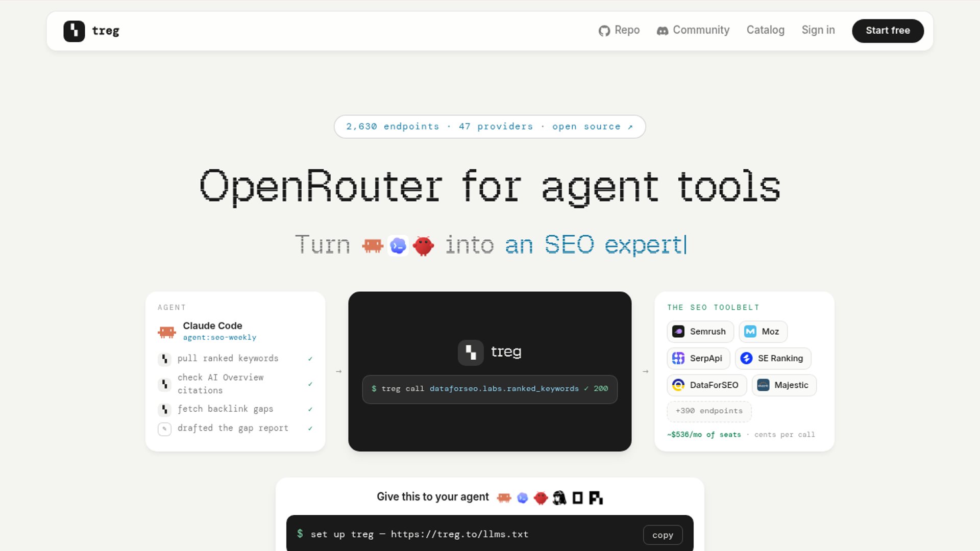Image resolution: width=980 pixels, height=551 pixels.
Task: Select the 'fetch backlink gaps' step text
Action: point(225,409)
